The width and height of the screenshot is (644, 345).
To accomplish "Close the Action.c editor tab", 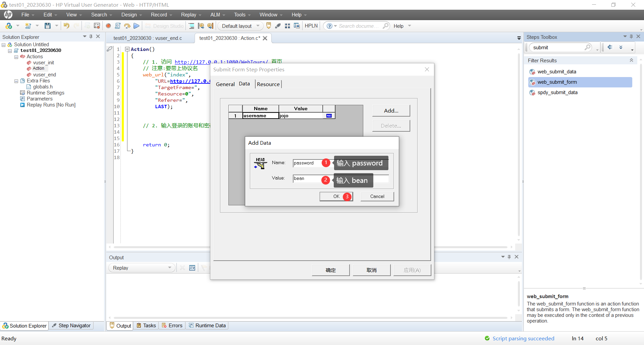I will [x=265, y=38].
